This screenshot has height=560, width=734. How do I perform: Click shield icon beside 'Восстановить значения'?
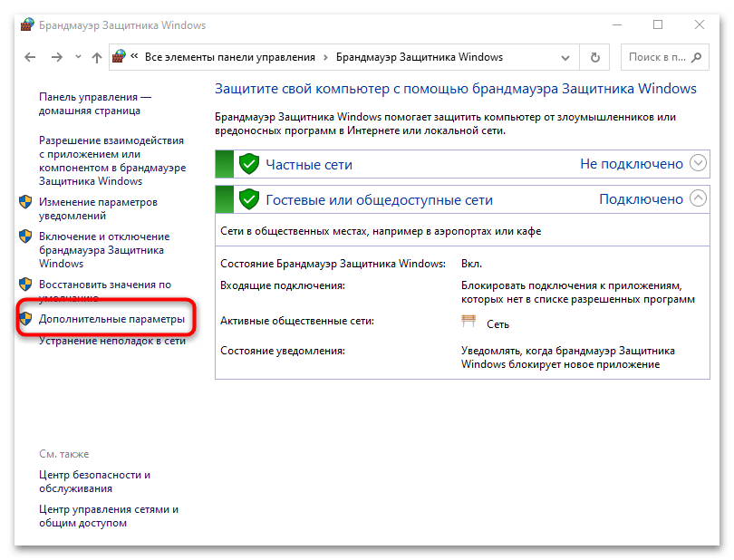[x=25, y=285]
